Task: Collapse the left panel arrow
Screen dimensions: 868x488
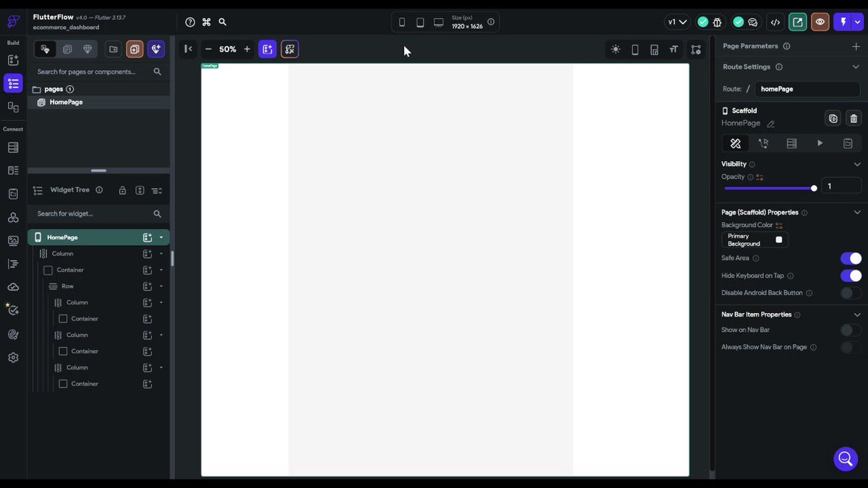Action: click(188, 49)
